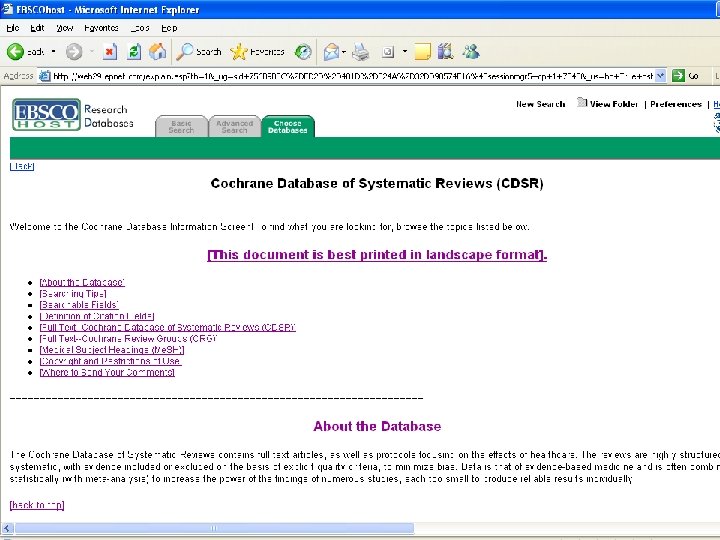Viewport: 720px width, 540px height.
Task: Open the File menu
Action: pyautogui.click(x=12, y=28)
